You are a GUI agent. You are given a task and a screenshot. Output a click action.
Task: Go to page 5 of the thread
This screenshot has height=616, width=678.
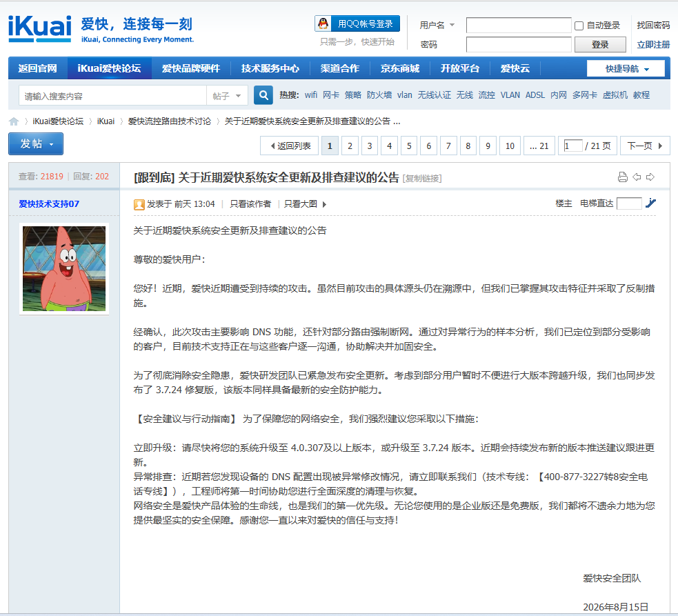(x=409, y=146)
